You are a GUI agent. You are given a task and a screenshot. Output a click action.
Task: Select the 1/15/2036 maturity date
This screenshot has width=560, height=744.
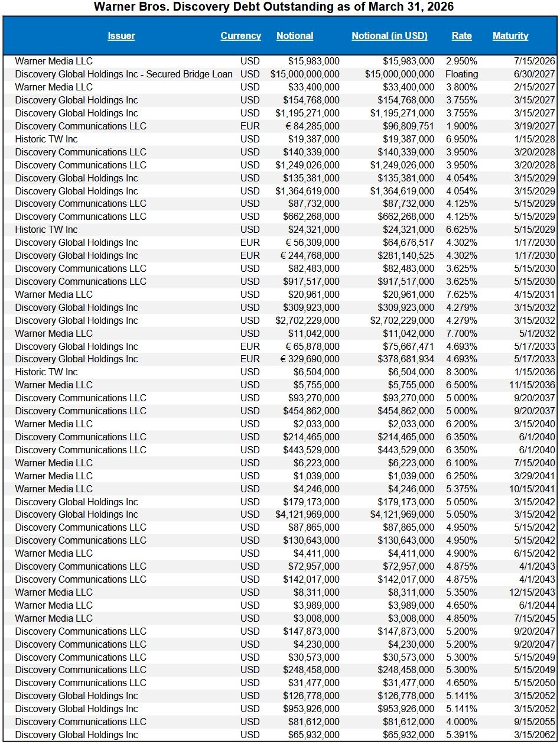pyautogui.click(x=535, y=372)
